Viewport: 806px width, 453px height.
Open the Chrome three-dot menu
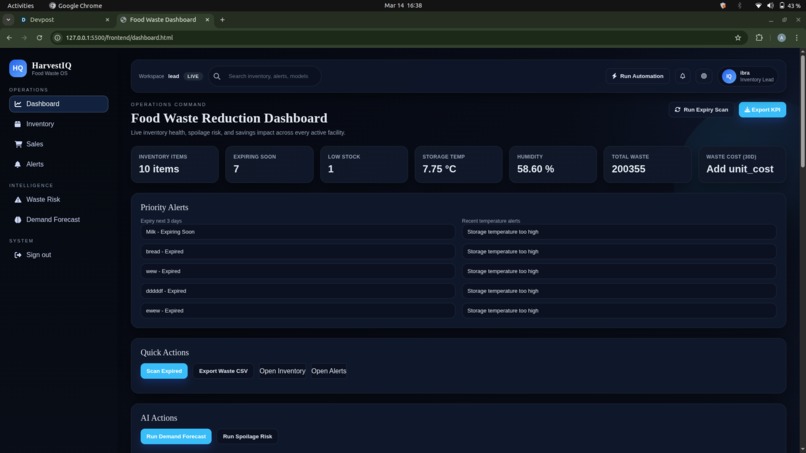[797, 38]
